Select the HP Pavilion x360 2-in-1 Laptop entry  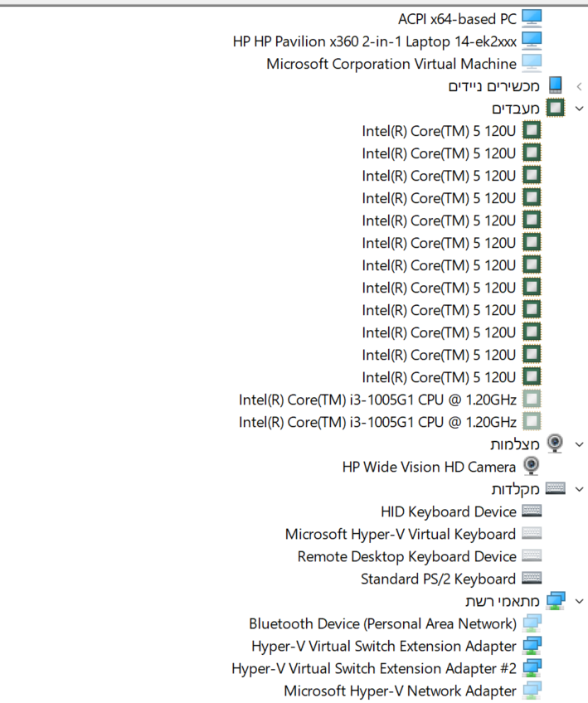pyautogui.click(x=374, y=41)
